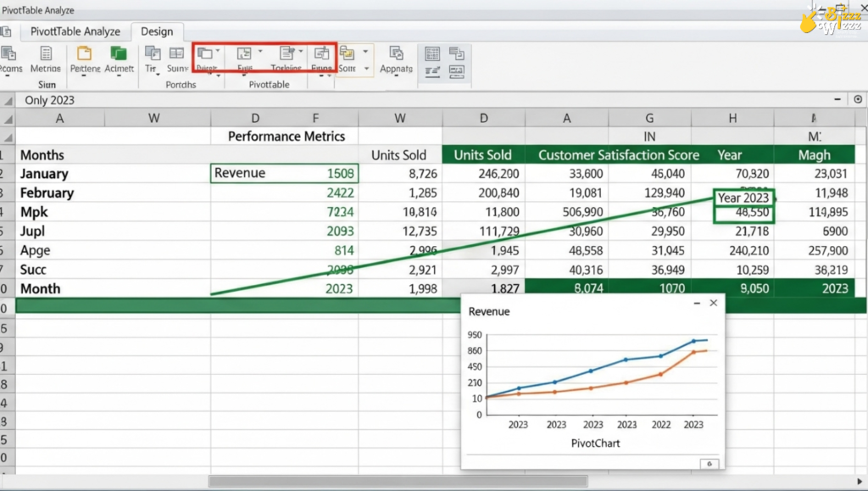Open the first dropdown in the red box

pos(218,51)
